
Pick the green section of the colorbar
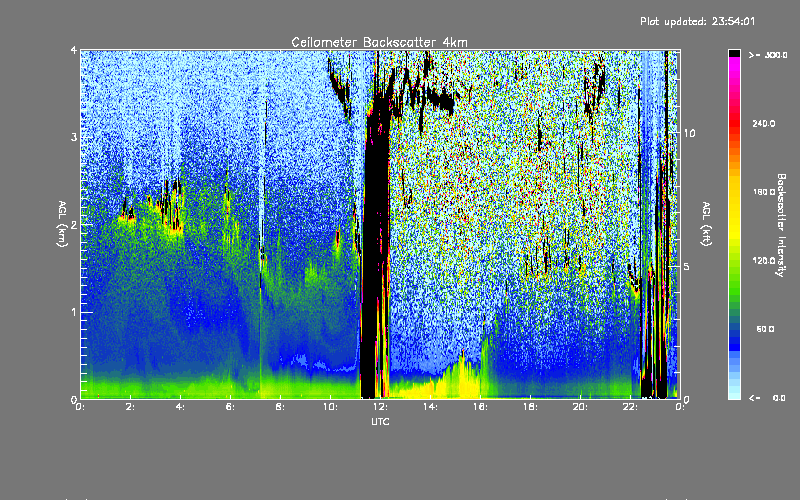point(734,283)
